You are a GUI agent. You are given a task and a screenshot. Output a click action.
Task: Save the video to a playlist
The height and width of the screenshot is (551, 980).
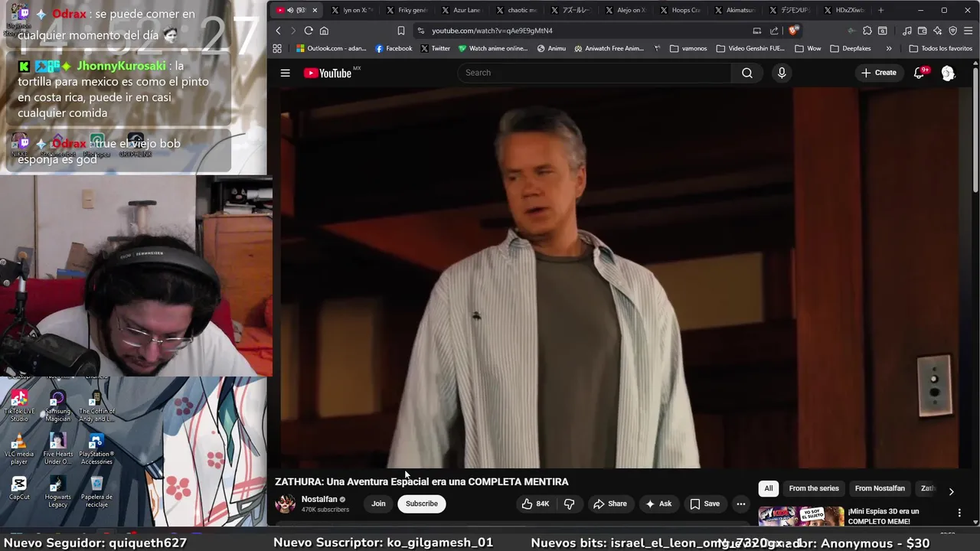coord(705,504)
